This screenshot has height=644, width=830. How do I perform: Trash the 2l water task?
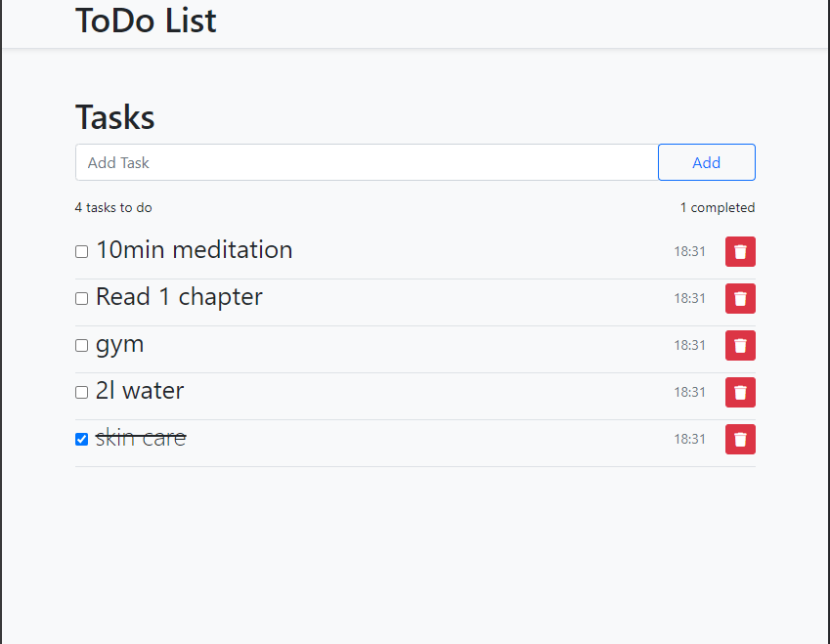pyautogui.click(x=740, y=392)
